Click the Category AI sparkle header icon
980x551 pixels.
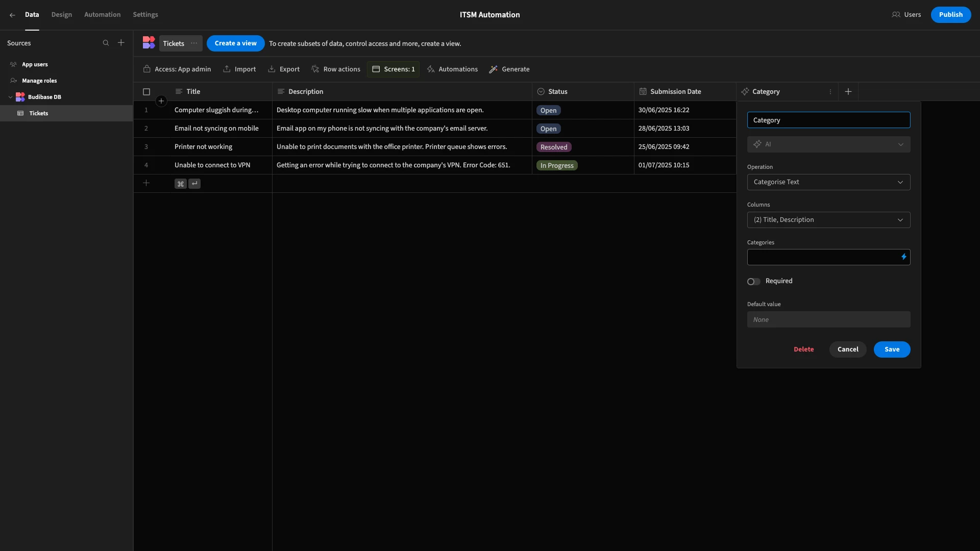click(x=745, y=92)
